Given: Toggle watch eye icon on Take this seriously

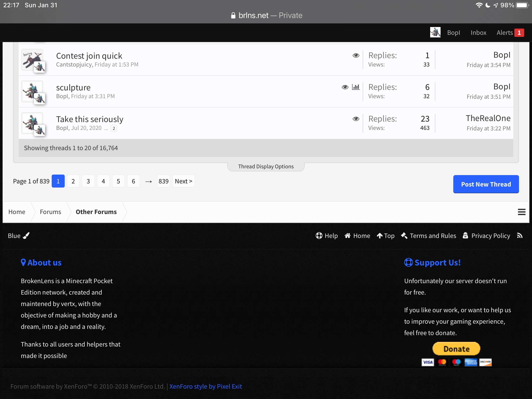Looking at the screenshot, I should 356,119.
